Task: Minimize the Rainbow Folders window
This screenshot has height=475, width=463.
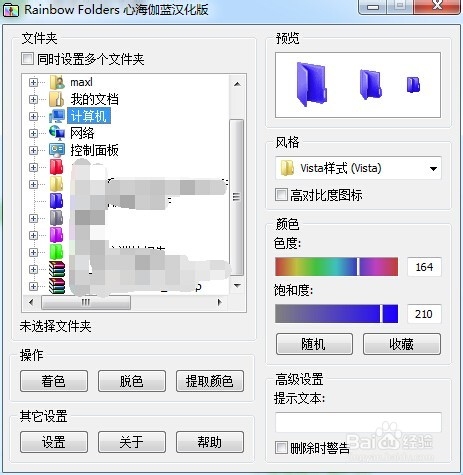Action: coord(373,7)
